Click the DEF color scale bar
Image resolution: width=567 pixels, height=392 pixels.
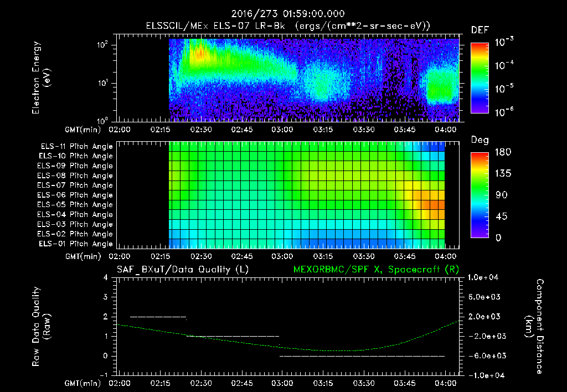(480, 78)
